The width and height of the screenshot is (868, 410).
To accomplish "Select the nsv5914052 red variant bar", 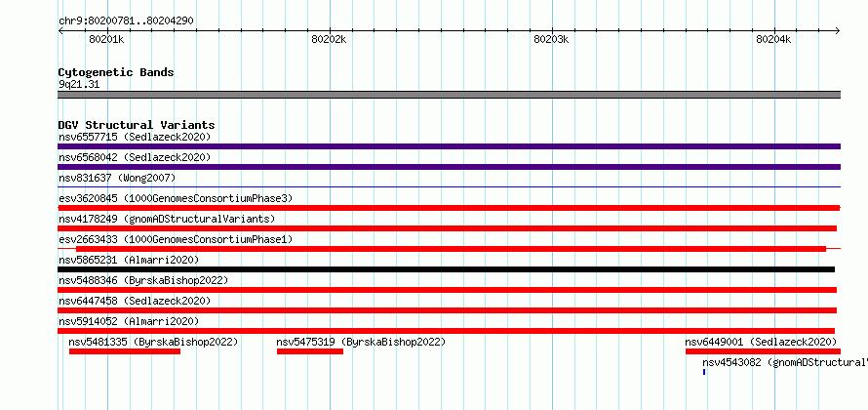I will pyautogui.click(x=446, y=331).
